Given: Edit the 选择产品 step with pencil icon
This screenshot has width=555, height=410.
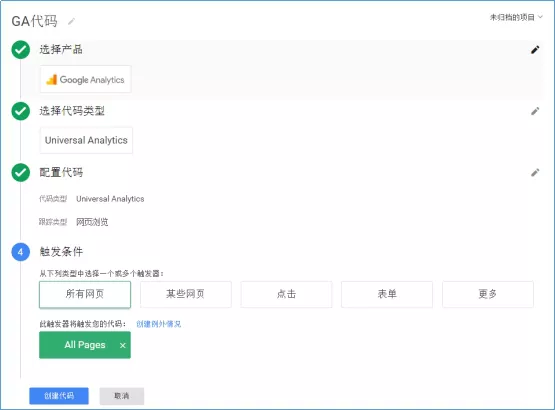Looking at the screenshot, I should point(535,50).
